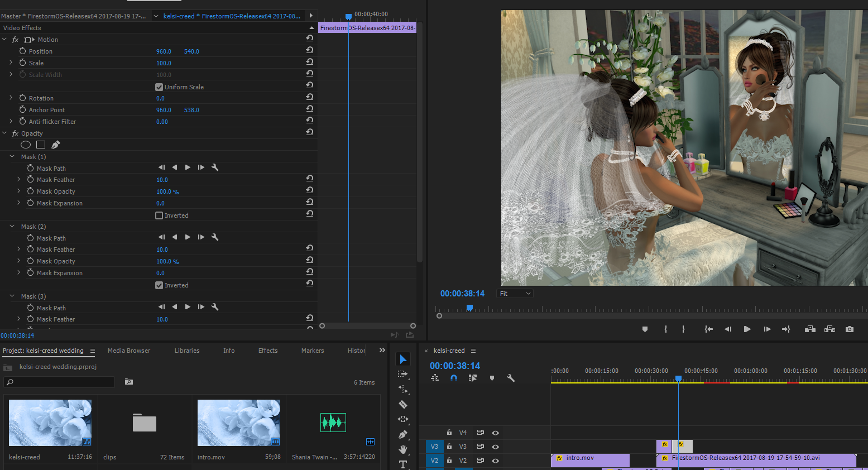
Task: Add a marker in the timeline panel
Action: click(492, 378)
